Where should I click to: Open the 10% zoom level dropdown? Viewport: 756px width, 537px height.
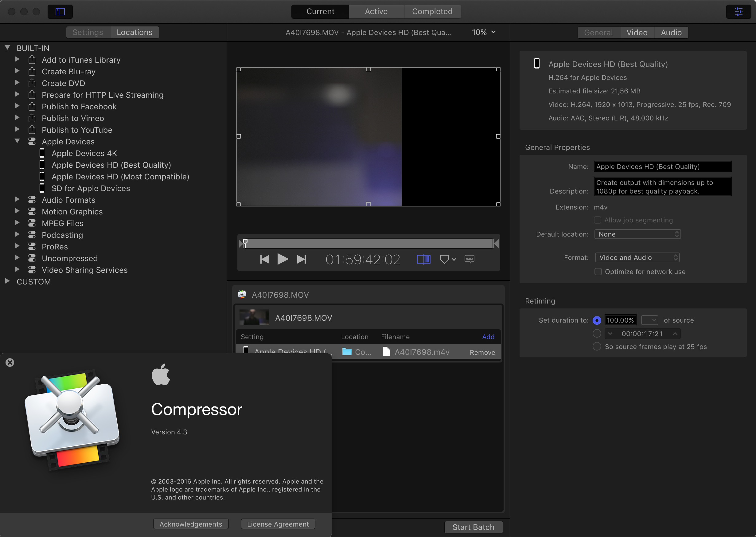coord(484,32)
